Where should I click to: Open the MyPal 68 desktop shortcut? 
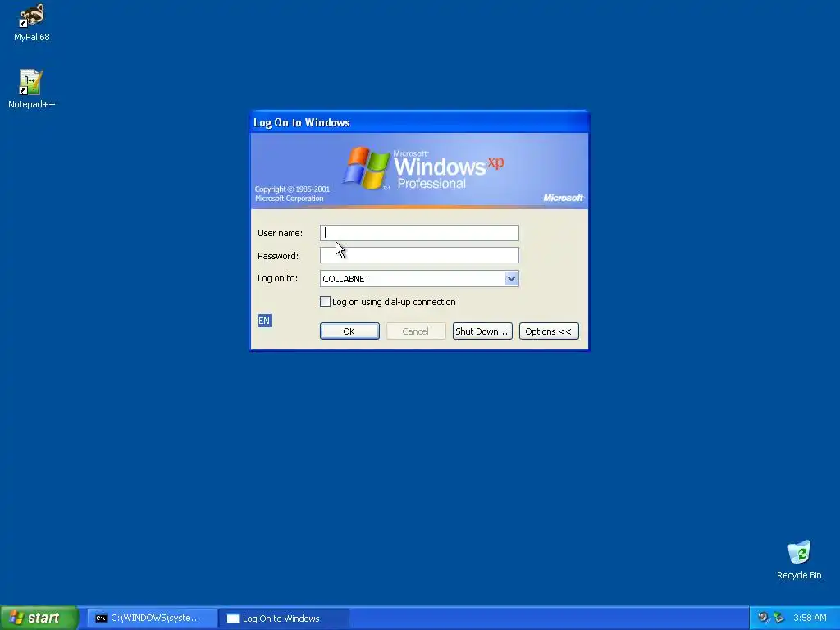32,22
